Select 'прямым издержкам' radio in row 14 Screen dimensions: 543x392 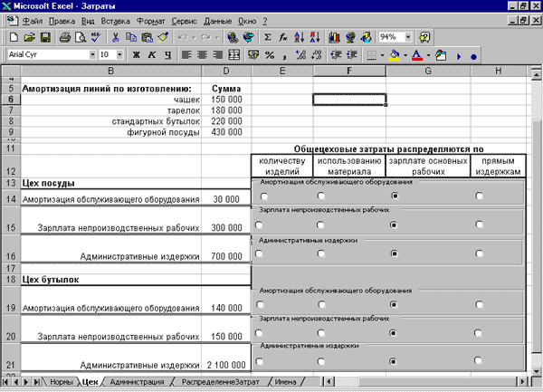coord(479,196)
